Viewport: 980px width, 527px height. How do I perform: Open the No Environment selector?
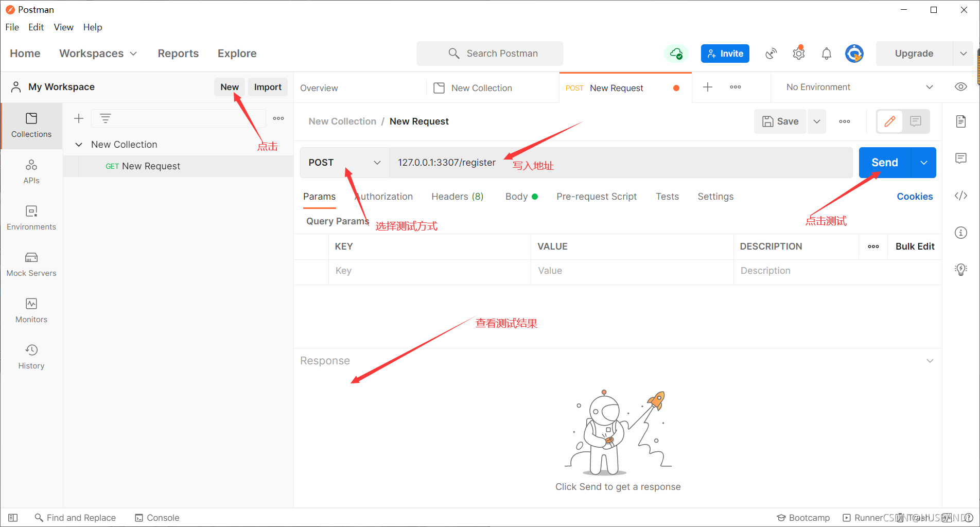(860, 87)
